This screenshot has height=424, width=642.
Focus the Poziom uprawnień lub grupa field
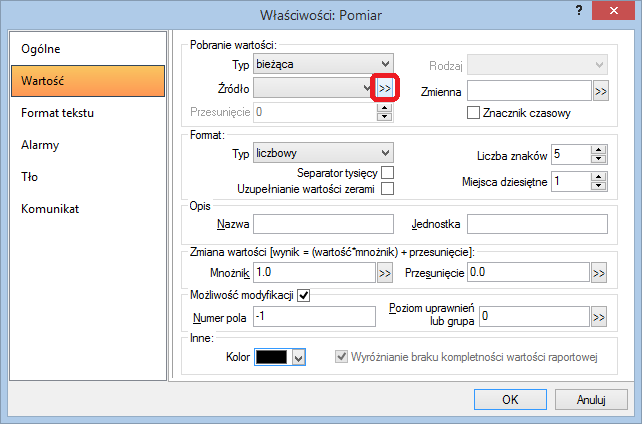534,317
